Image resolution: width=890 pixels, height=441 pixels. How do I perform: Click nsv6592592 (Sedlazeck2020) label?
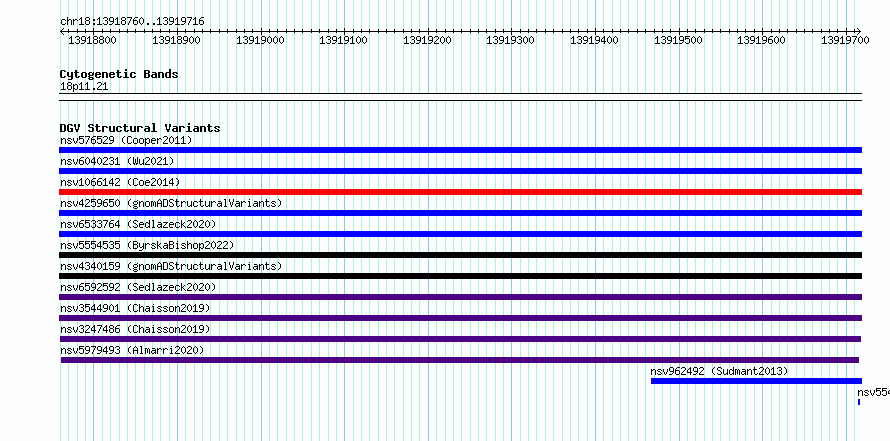point(138,287)
